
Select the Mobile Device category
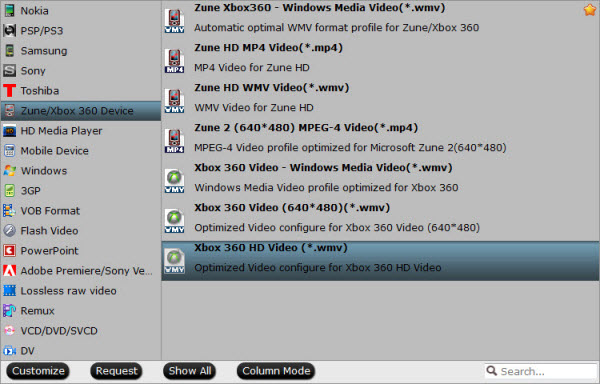(81, 151)
